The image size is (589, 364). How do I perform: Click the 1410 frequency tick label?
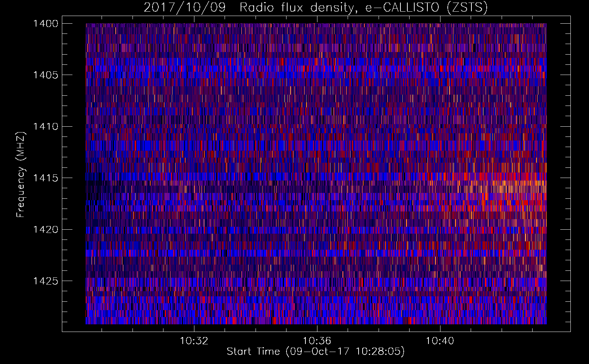click(x=46, y=127)
